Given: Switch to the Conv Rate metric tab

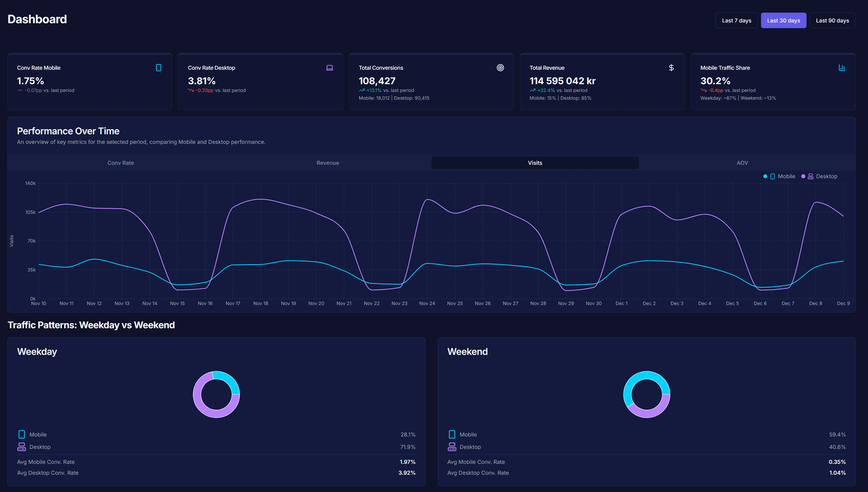Looking at the screenshot, I should point(120,163).
